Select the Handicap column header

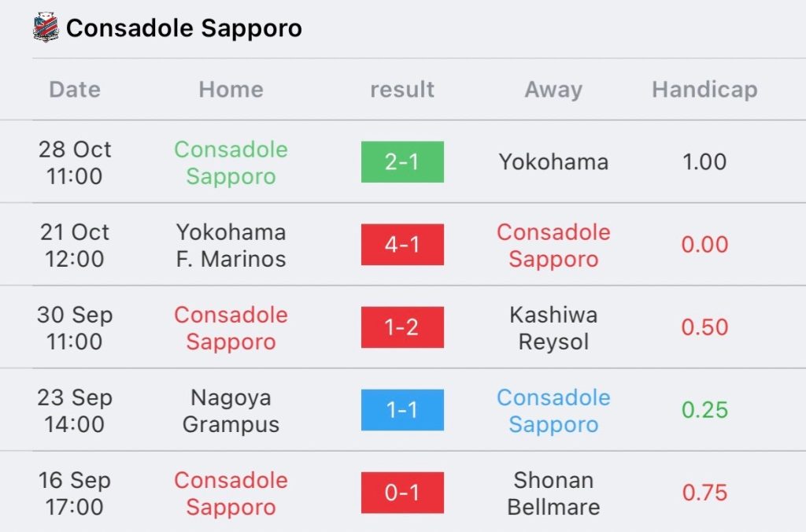point(704,90)
